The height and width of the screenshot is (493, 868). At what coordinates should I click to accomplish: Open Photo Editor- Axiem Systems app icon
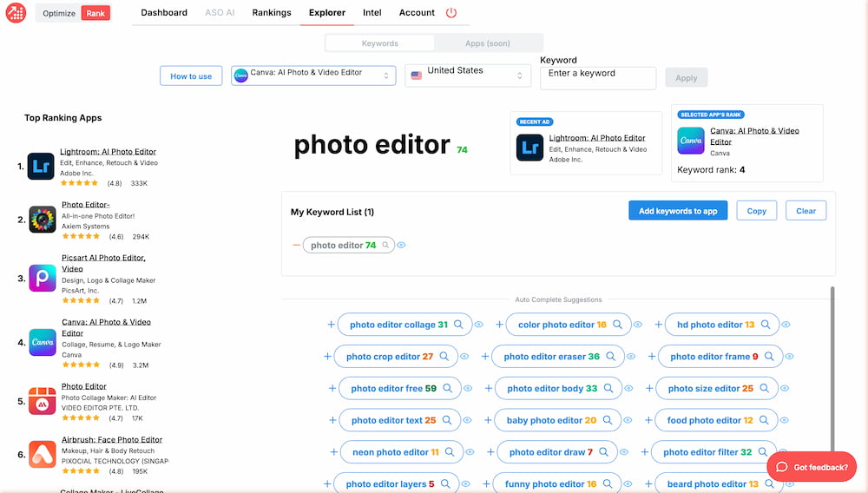pos(42,220)
